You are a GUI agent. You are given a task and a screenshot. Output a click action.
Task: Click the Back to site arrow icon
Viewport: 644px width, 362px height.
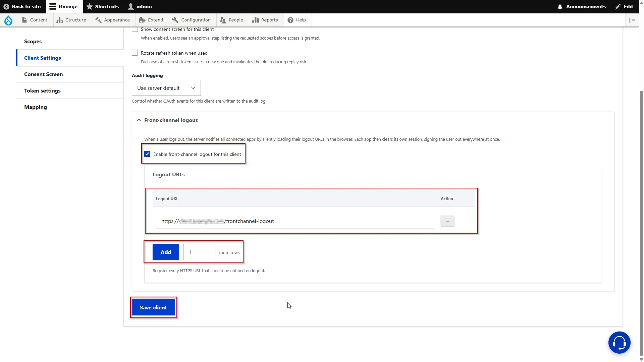[6, 6]
